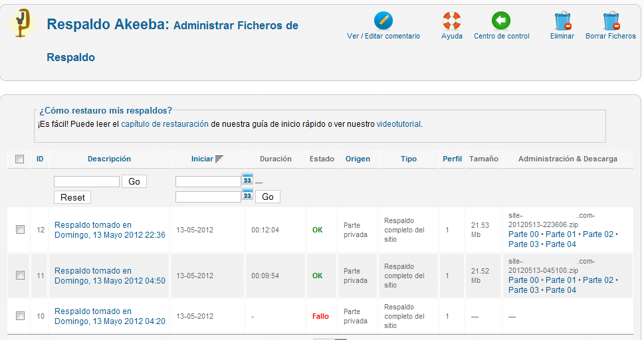Focus the lower end date input field
The height and width of the screenshot is (340, 644).
pos(208,197)
